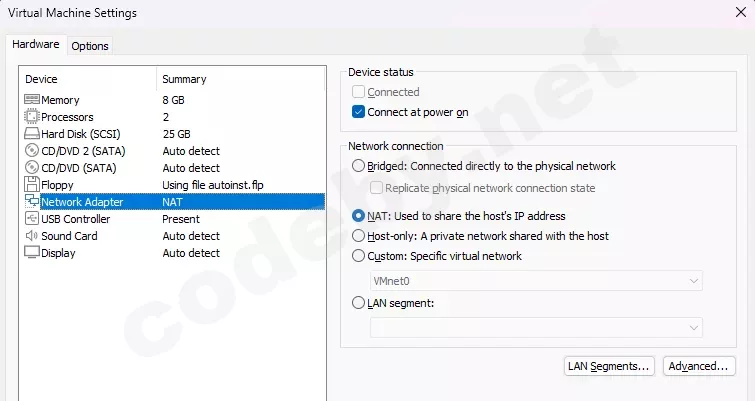Select the Floppy drive icon

click(31, 185)
